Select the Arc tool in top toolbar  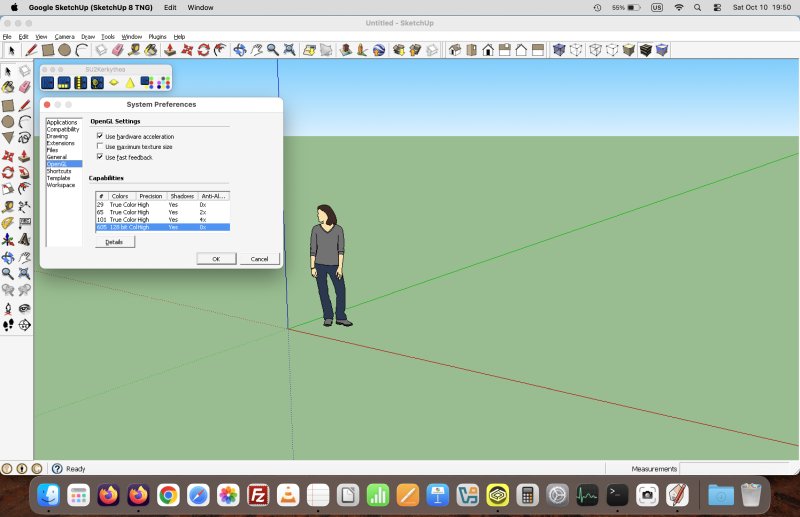(x=81, y=50)
